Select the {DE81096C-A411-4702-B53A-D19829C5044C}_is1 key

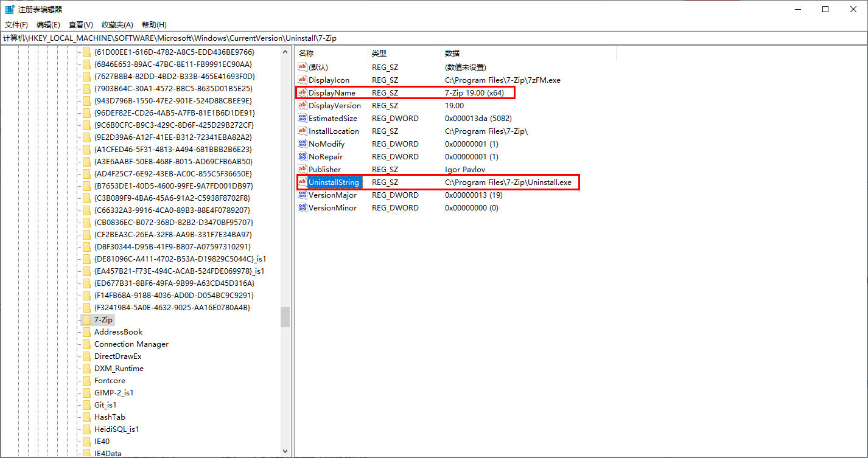point(180,258)
